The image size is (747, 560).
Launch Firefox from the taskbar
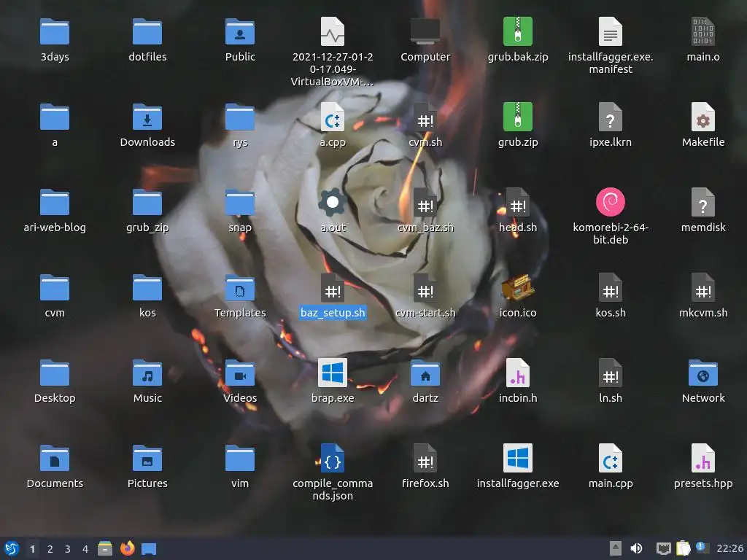(x=127, y=548)
